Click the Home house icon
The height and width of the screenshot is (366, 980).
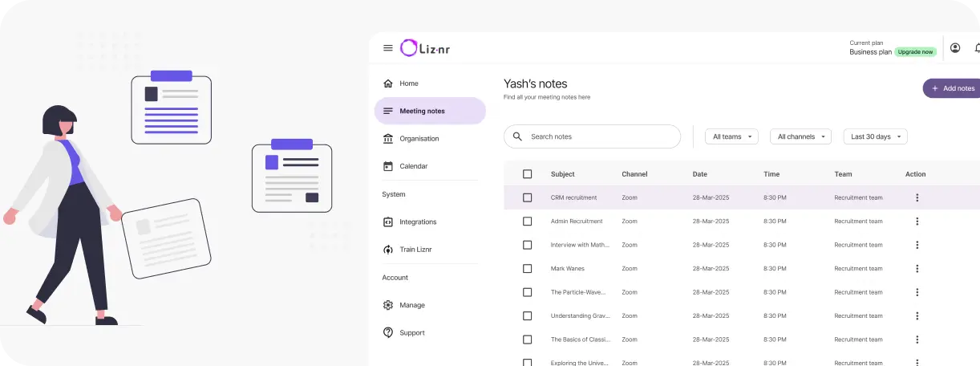point(388,83)
